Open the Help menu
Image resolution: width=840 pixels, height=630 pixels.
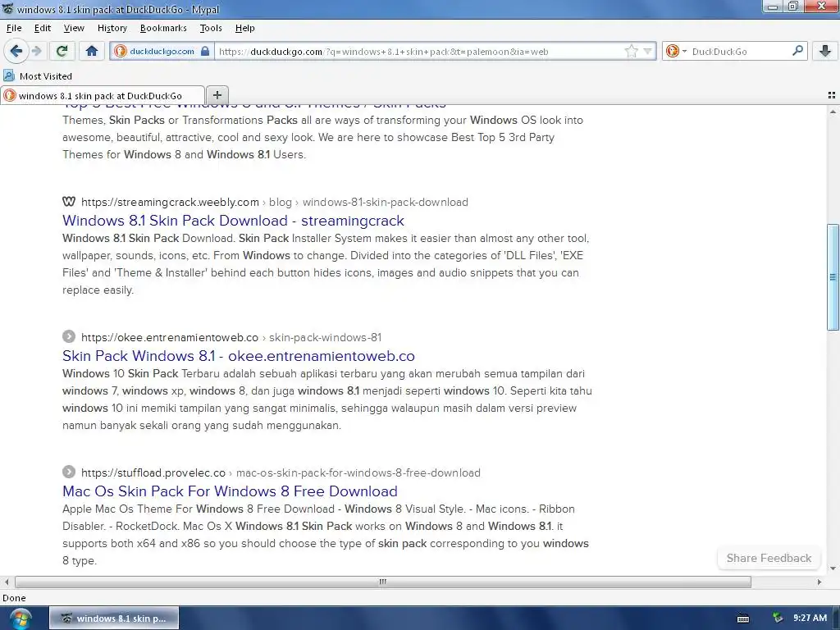[x=244, y=28]
